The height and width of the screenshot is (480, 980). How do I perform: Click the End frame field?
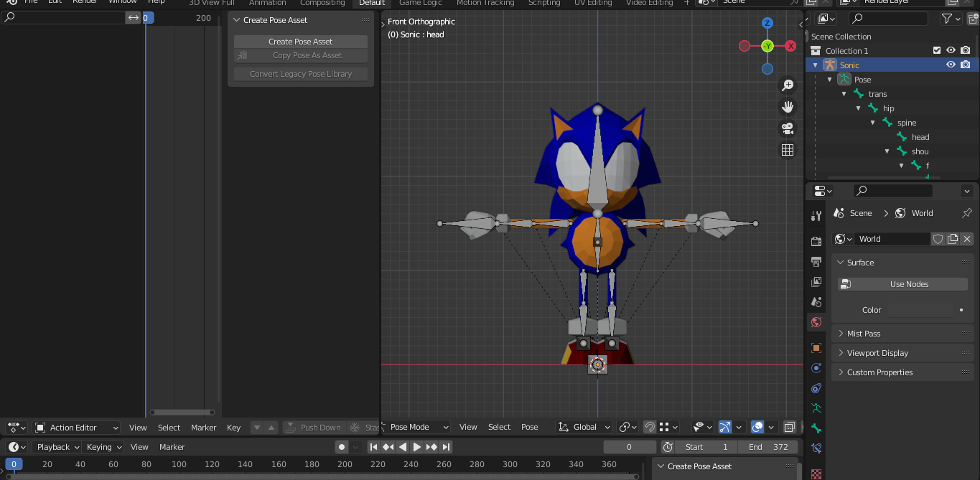pyautogui.click(x=769, y=447)
